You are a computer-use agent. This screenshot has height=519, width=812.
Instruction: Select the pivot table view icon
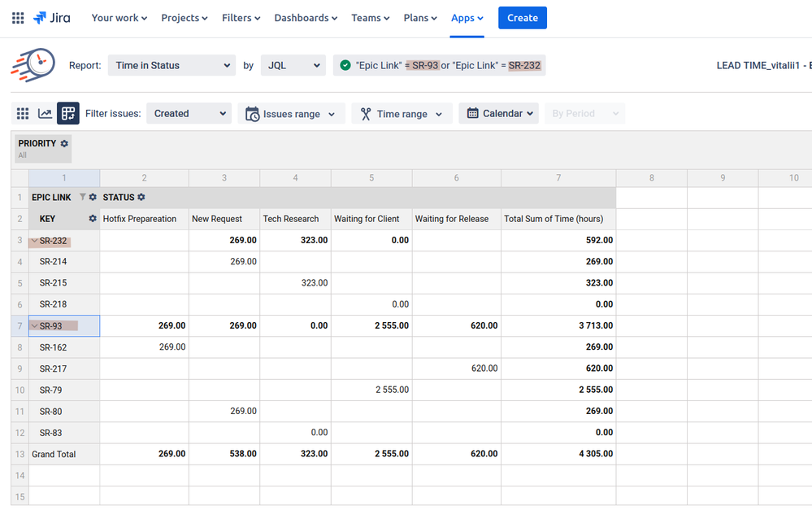[x=67, y=114]
